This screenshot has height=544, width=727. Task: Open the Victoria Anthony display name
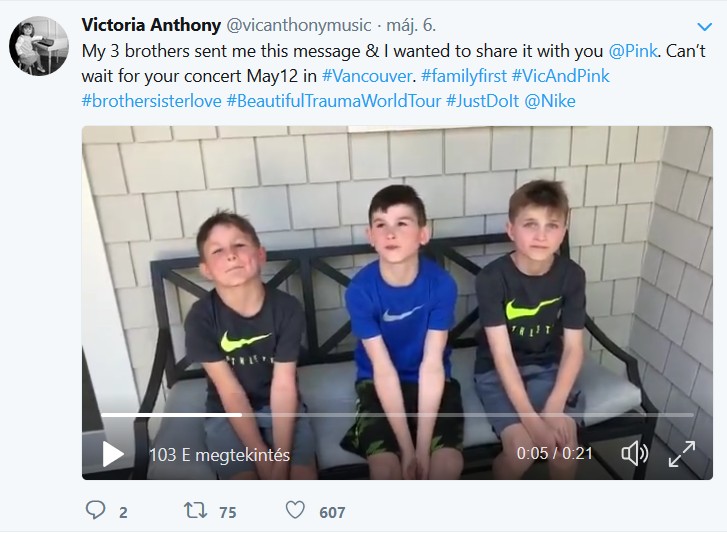click(151, 25)
